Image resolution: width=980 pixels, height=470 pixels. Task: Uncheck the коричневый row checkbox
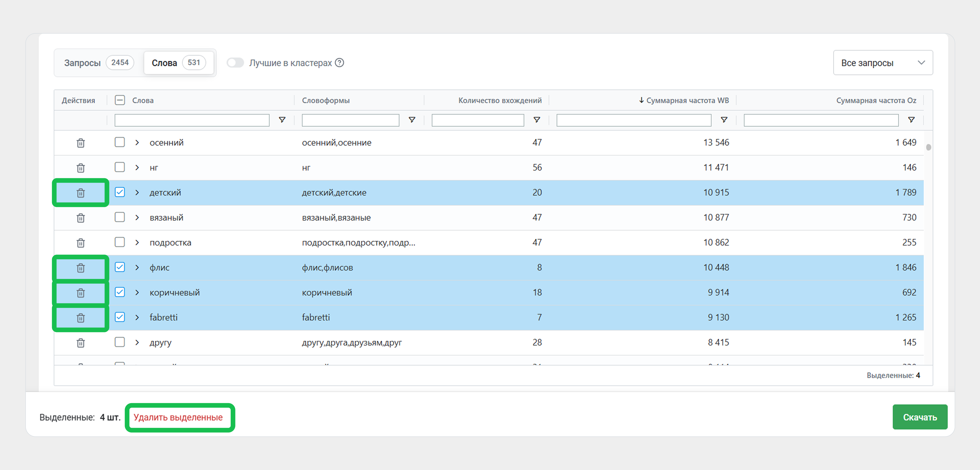[120, 292]
